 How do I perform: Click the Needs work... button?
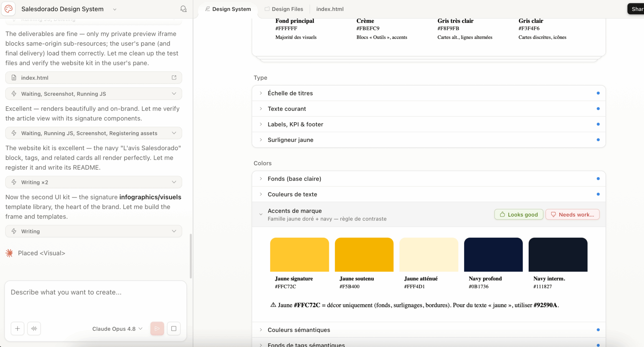click(x=572, y=214)
